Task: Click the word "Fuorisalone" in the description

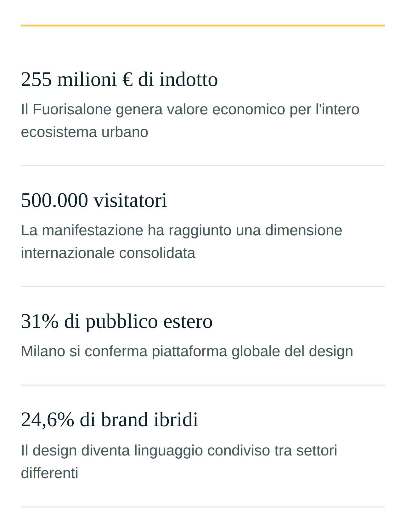Action: (72, 110)
